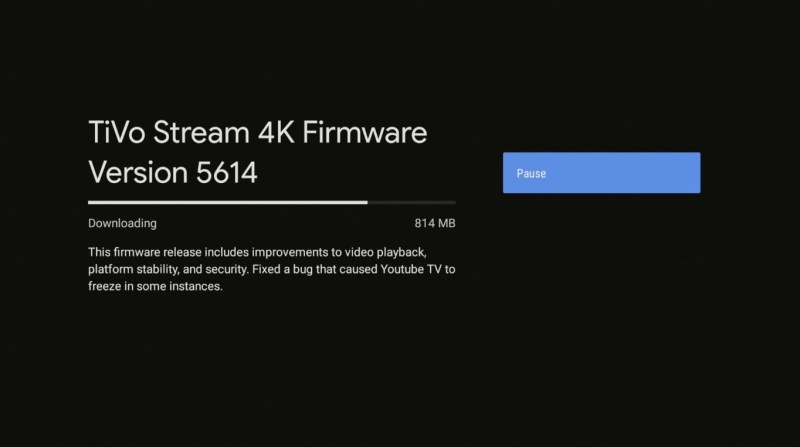
Task: Click the word 'Firmware' in the title
Action: point(365,133)
